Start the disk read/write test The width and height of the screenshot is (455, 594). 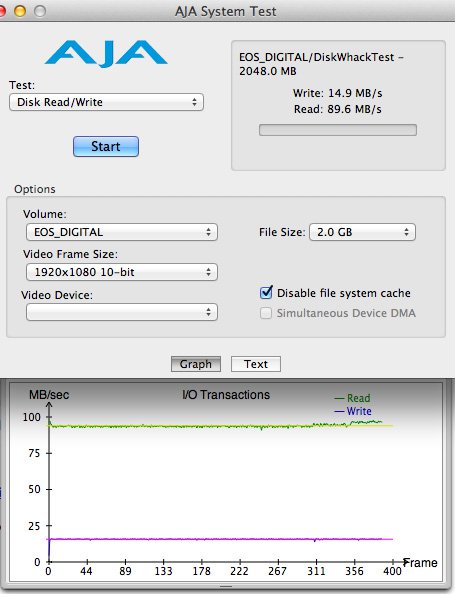106,146
